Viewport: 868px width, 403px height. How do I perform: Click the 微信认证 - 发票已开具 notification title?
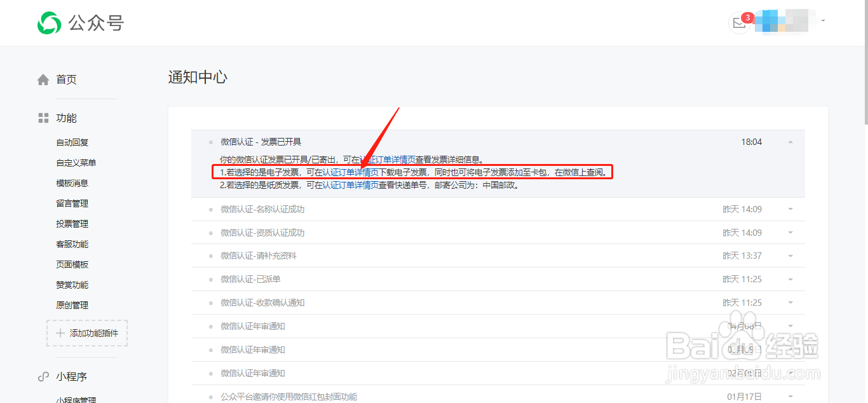(261, 142)
